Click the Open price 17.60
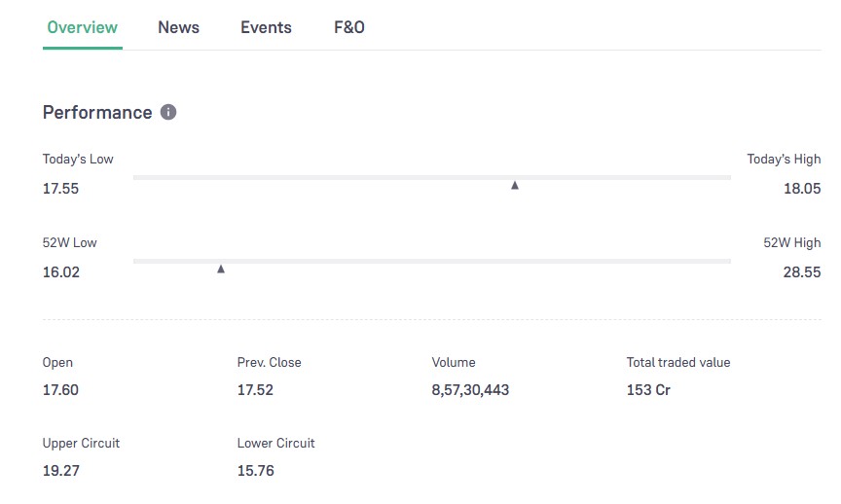 pos(60,390)
